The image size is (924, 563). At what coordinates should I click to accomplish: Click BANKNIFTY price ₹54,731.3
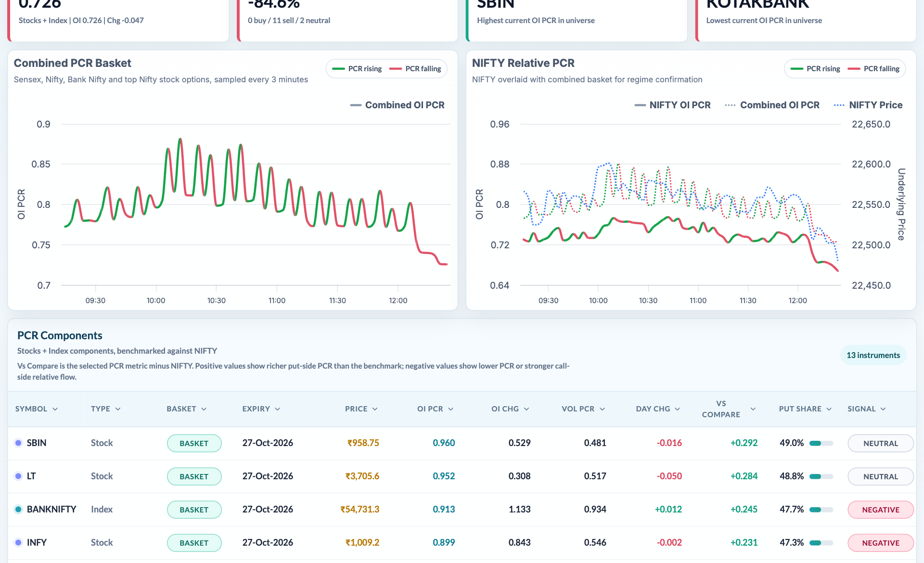pos(359,509)
